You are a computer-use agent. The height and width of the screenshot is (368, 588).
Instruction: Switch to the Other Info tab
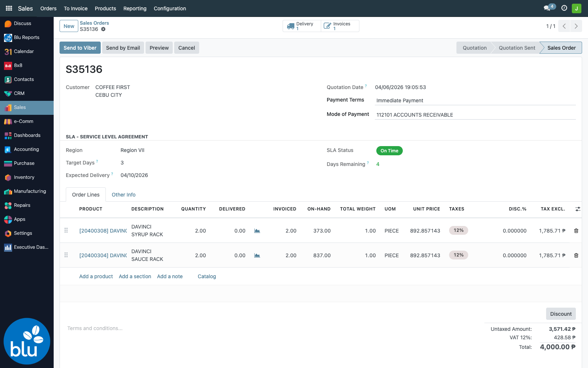click(123, 195)
